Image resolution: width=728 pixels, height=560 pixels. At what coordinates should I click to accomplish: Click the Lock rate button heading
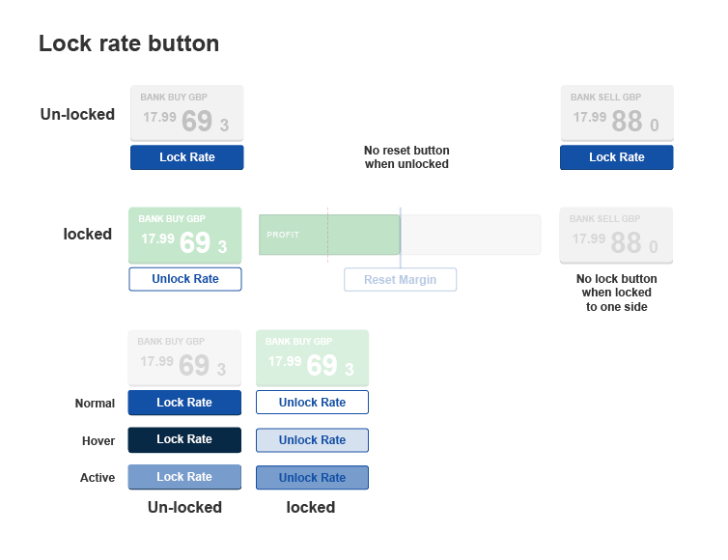(128, 43)
